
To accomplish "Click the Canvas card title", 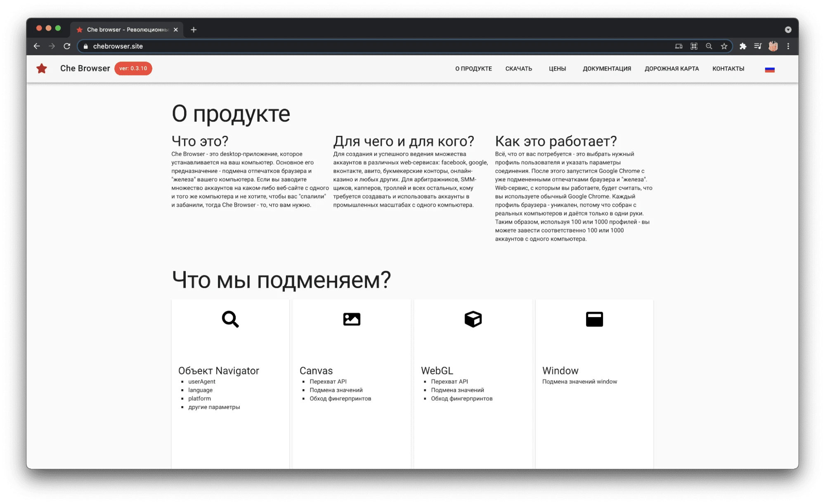I will coord(316,371).
